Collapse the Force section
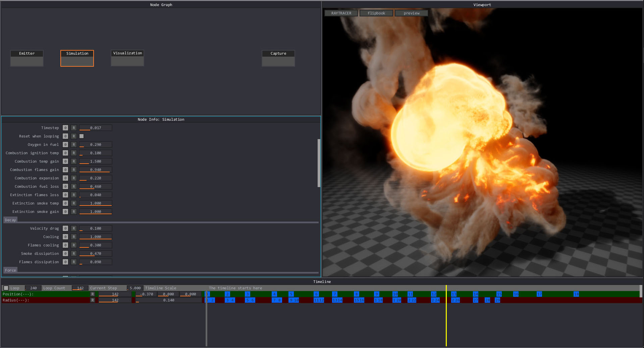Screen dimensions: 644x348 point(10,270)
